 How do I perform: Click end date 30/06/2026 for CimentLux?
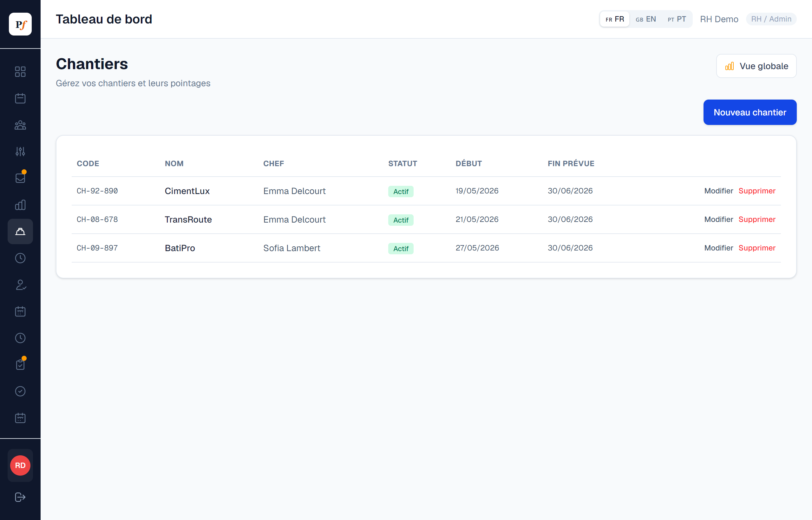click(x=570, y=191)
